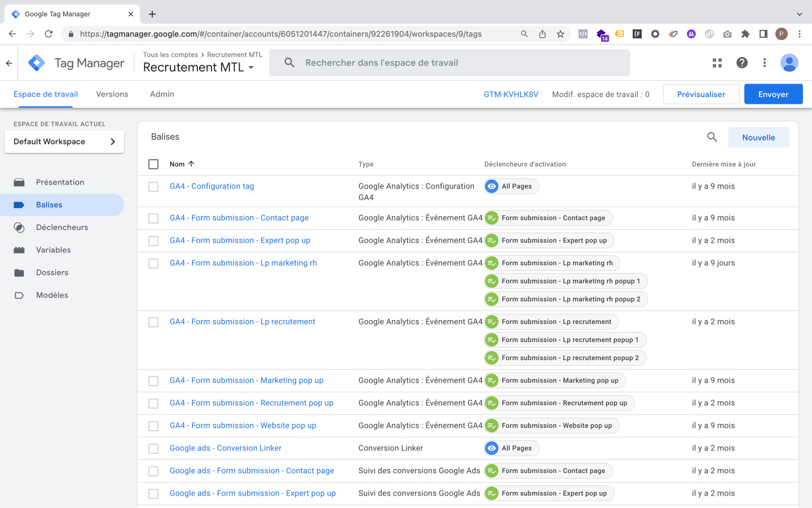Open the Google apps grid icon

[x=717, y=63]
